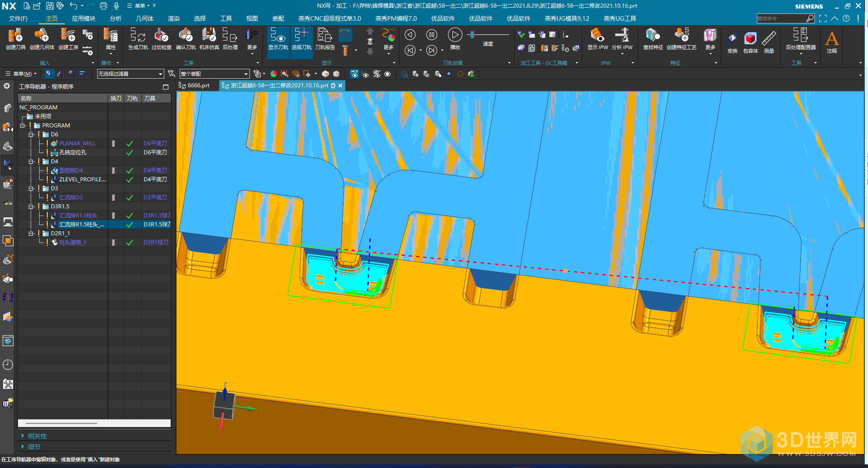Viewport: 868px width, 468px height.
Task: Toggle the crossed-out eye hide icon
Action: pos(376,74)
